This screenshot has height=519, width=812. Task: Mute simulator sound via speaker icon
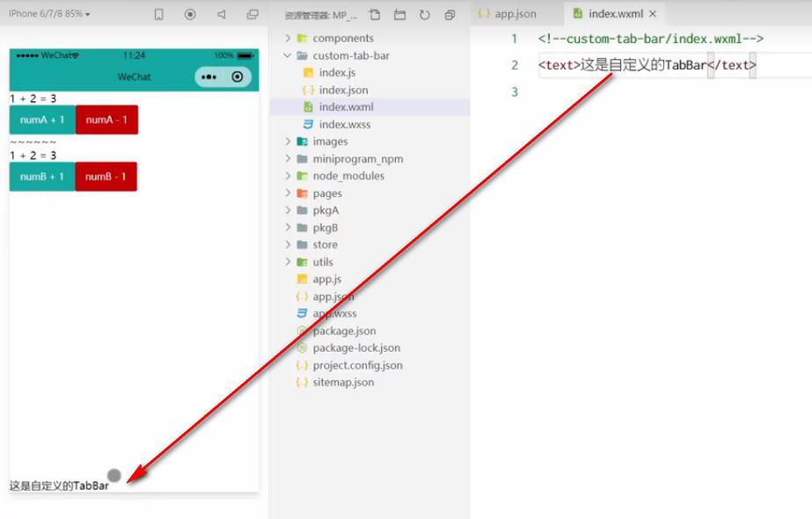point(222,14)
